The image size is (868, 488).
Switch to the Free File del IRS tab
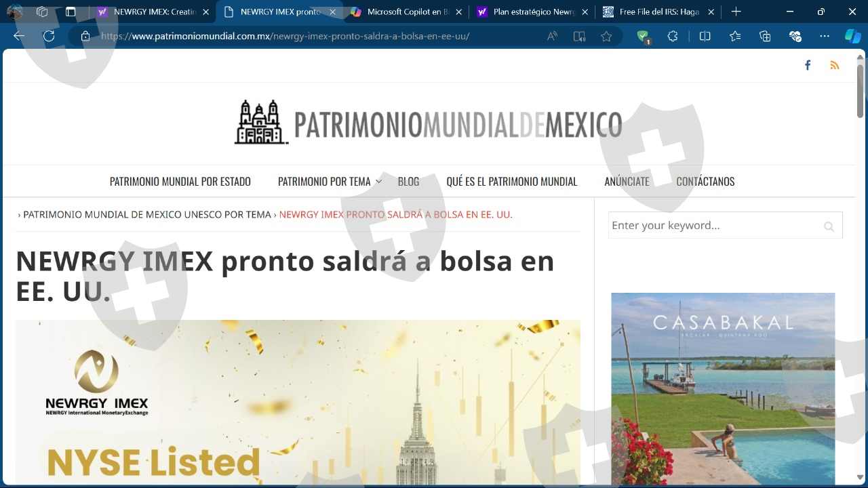658,12
